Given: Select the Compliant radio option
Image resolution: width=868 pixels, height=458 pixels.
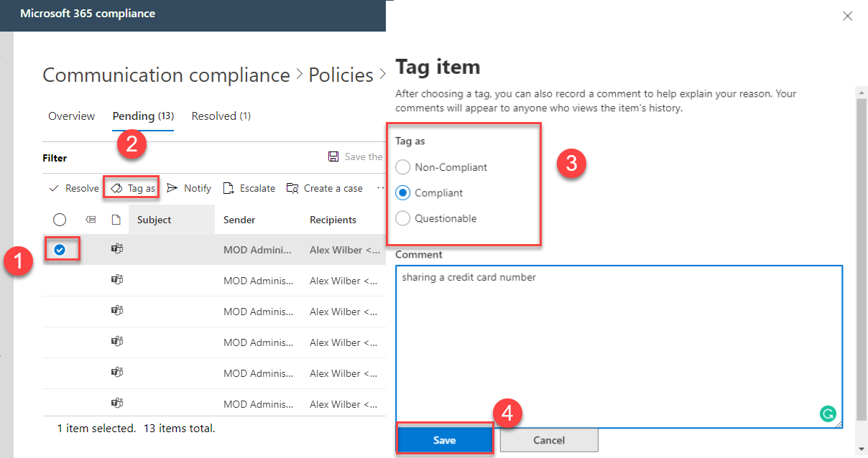Looking at the screenshot, I should pyautogui.click(x=403, y=193).
